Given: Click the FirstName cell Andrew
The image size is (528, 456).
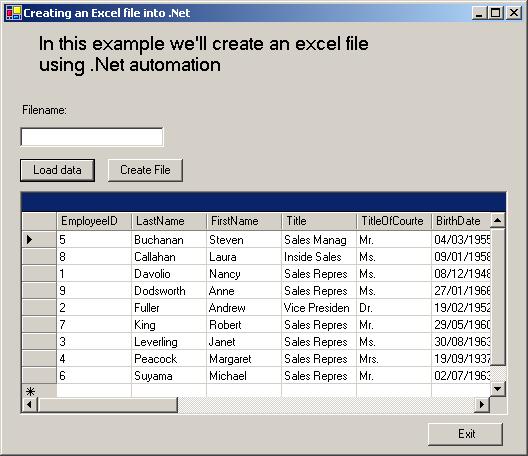Looking at the screenshot, I should point(244,307).
